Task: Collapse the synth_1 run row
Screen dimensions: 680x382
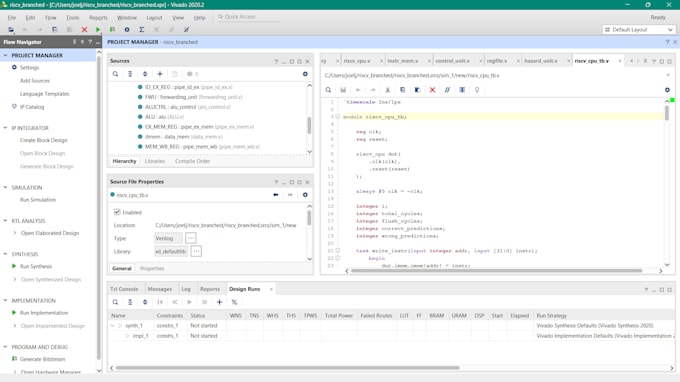Action: [x=113, y=326]
